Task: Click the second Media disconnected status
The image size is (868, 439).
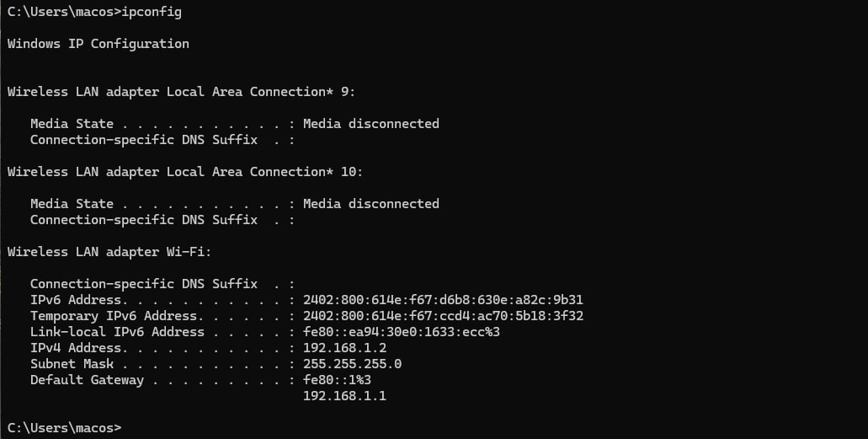Action: tap(371, 204)
